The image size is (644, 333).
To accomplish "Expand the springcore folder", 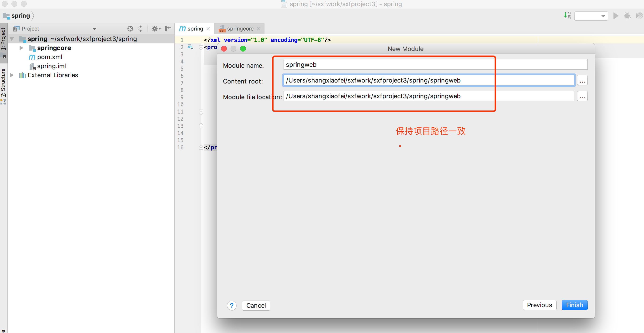I will pyautogui.click(x=21, y=48).
